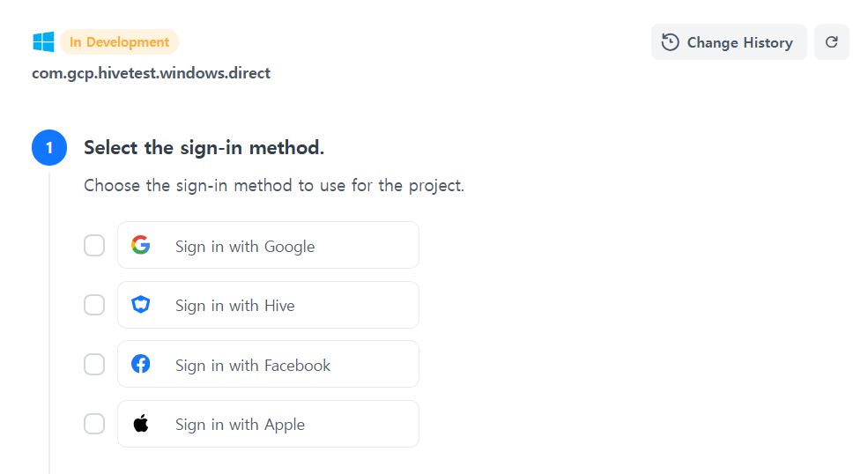868x474 pixels.
Task: Click the step 1 number circle
Action: coord(49,148)
